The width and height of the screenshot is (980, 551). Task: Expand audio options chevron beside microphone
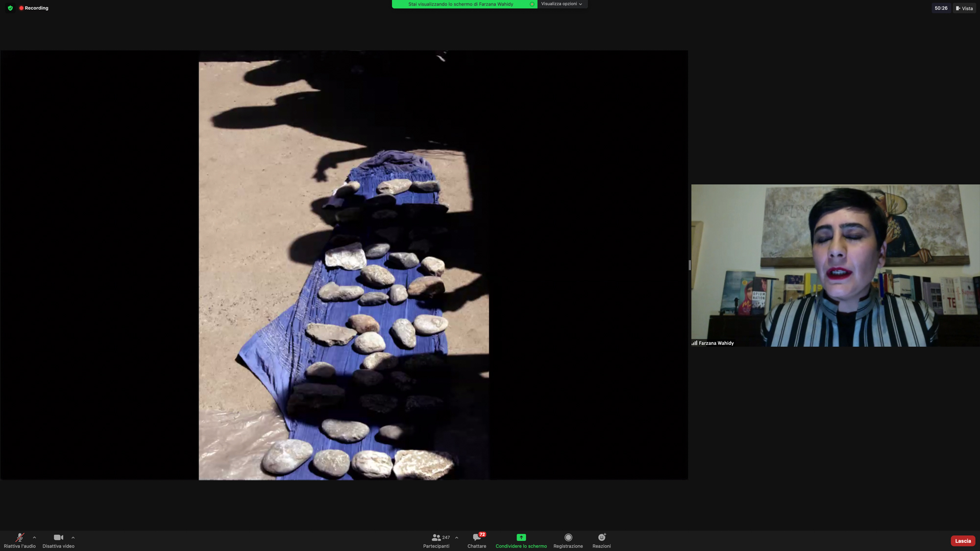(x=34, y=538)
